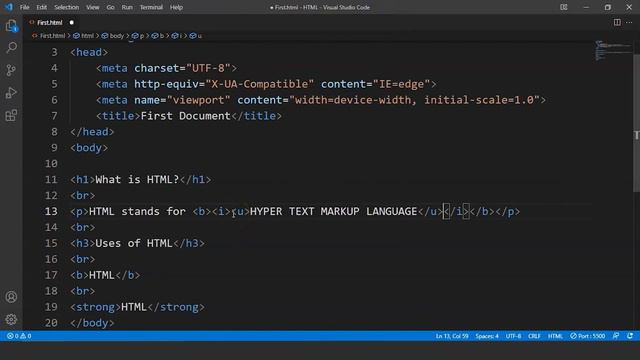Open the Accounts menu icon

[x=11, y=297]
